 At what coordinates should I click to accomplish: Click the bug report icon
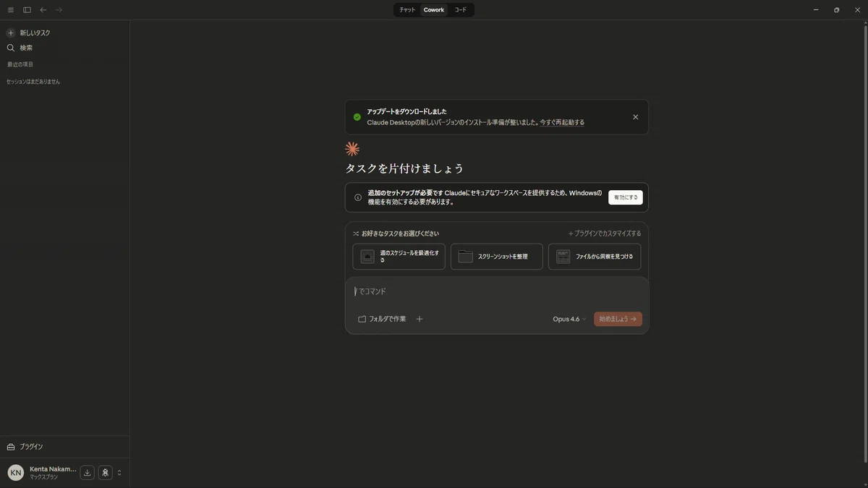[106, 473]
